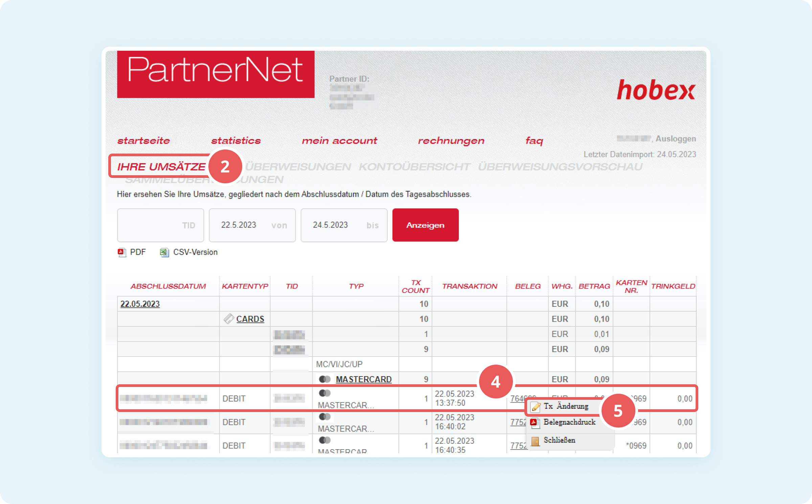The image size is (812, 504).
Task: Switch to the IHRE UMSÄTZE tab
Action: click(x=161, y=167)
